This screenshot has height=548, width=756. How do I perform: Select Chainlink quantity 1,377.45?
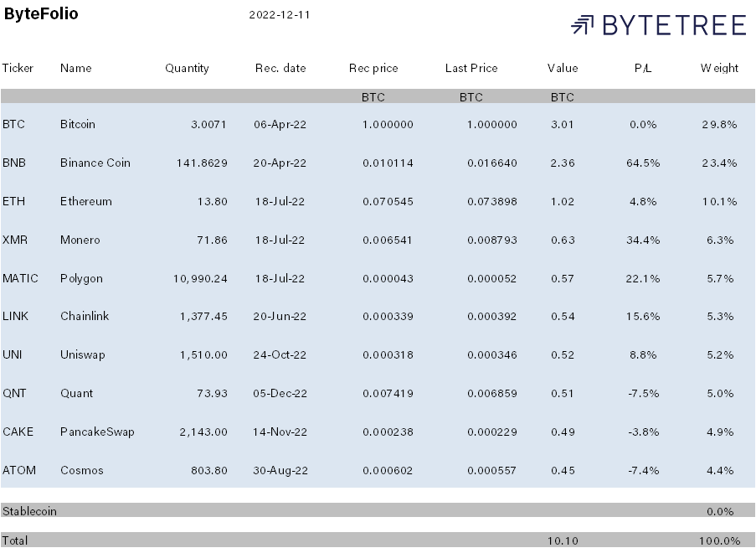tap(203, 316)
